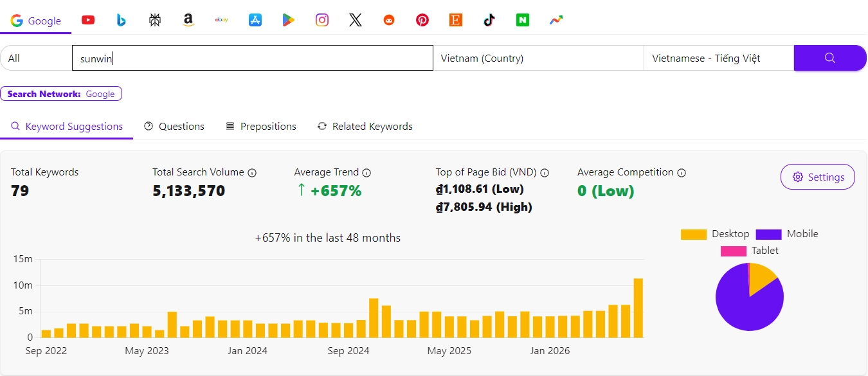Open the Settings button
Screen dimensions: 868x376
point(818,177)
